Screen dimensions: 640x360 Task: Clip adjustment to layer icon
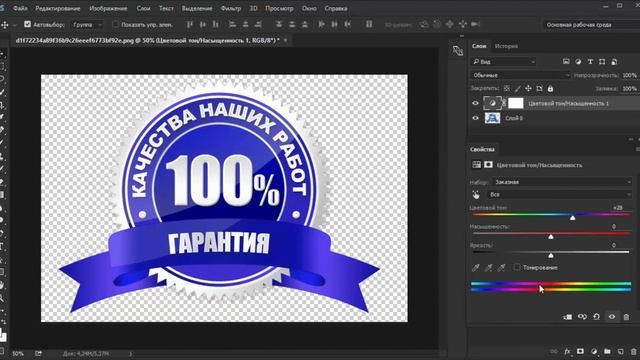coord(567,317)
